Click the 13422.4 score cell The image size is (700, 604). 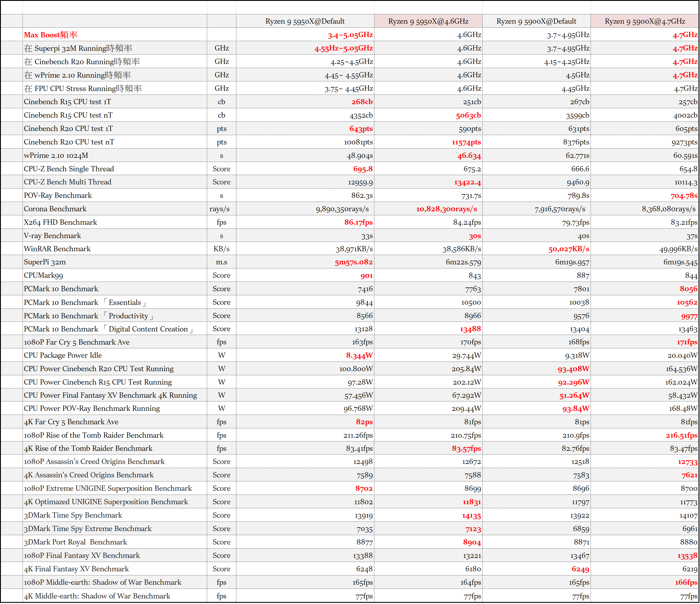[x=467, y=182]
